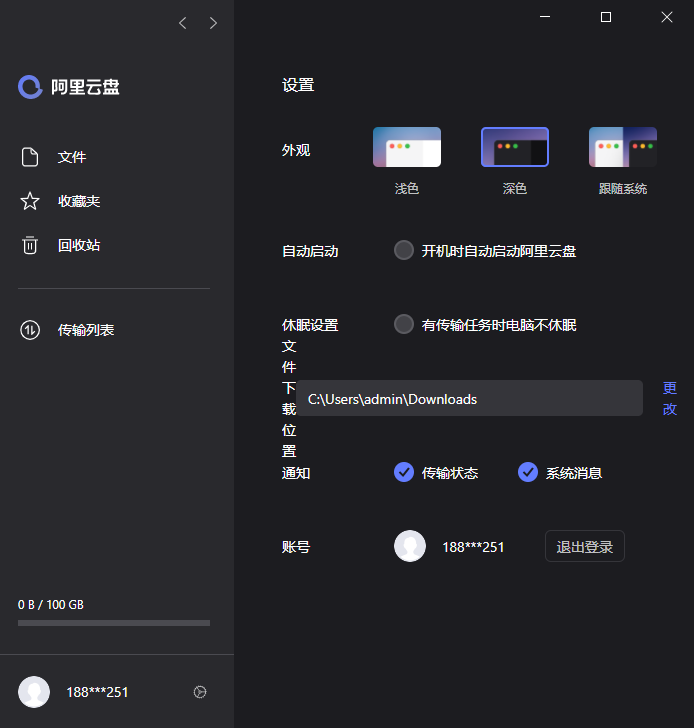Choose the 浅色 light theme thumbnail
The image size is (694, 728).
pos(407,147)
